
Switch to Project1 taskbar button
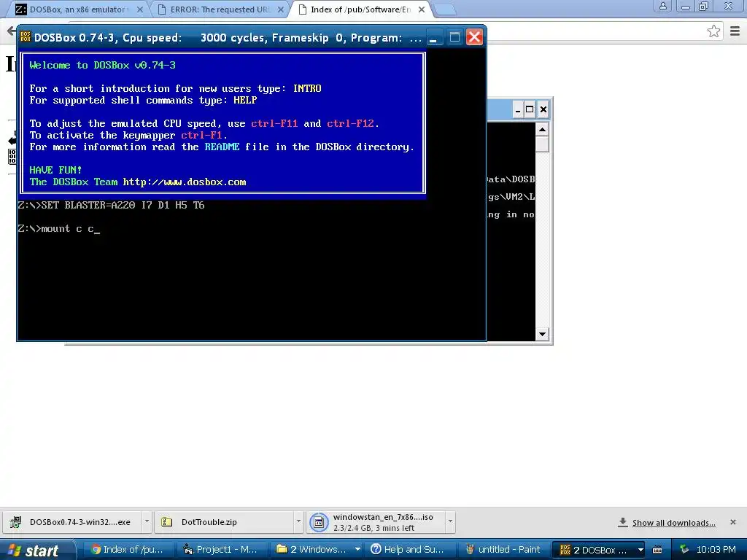tap(220, 550)
